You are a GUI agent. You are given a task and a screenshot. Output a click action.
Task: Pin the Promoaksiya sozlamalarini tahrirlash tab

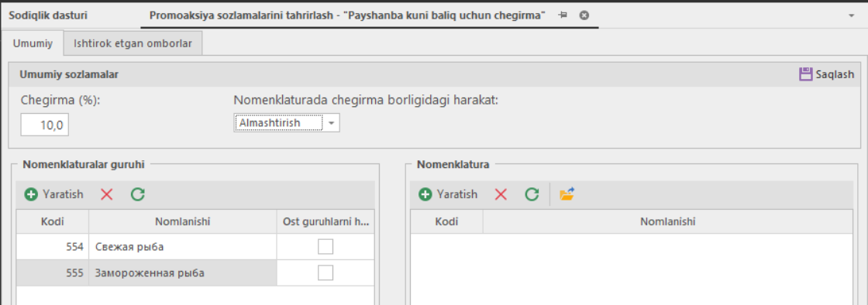point(563,15)
